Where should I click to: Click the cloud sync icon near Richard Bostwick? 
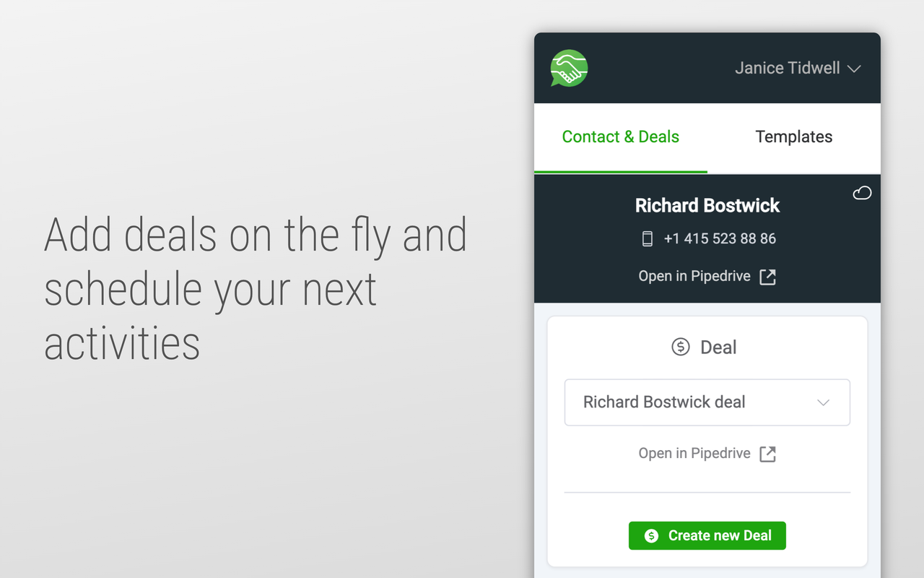(862, 193)
